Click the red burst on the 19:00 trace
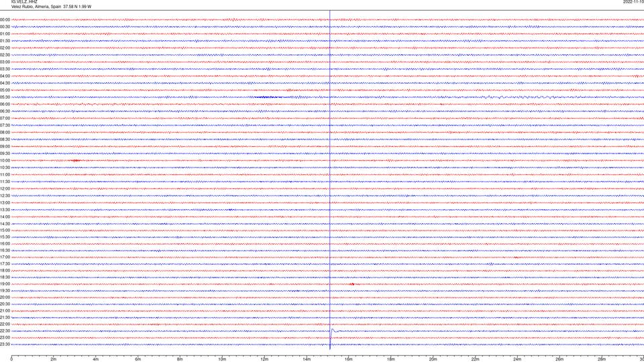The image size is (644, 362). pos(352,284)
